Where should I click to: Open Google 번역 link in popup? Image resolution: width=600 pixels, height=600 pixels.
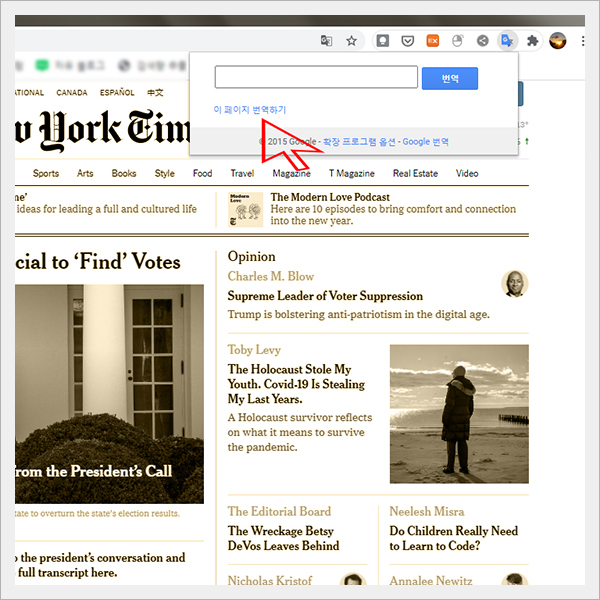[426, 142]
